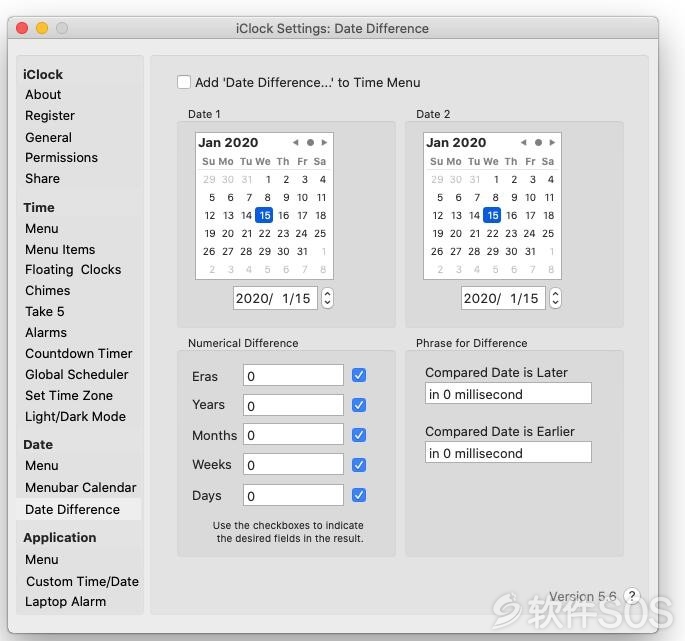Enable Add 'Date Difference...' to Time Menu
685x641 pixels.
(x=184, y=82)
